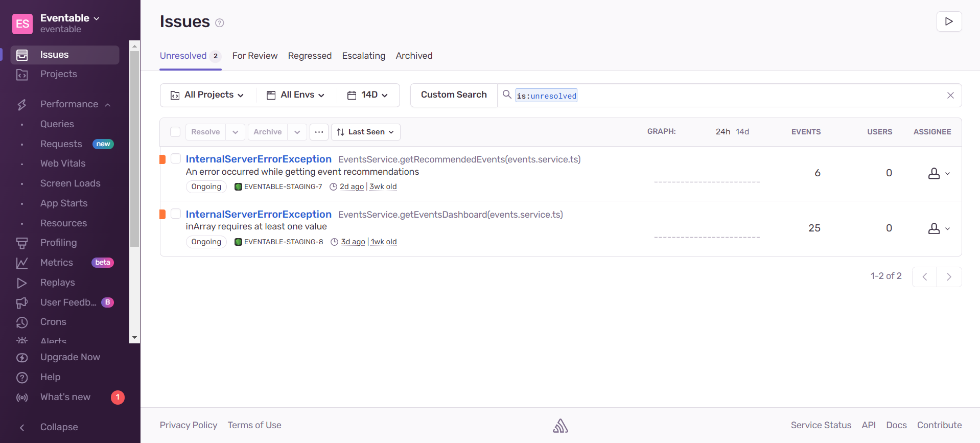Open Replays in the sidebar

pos(58,283)
